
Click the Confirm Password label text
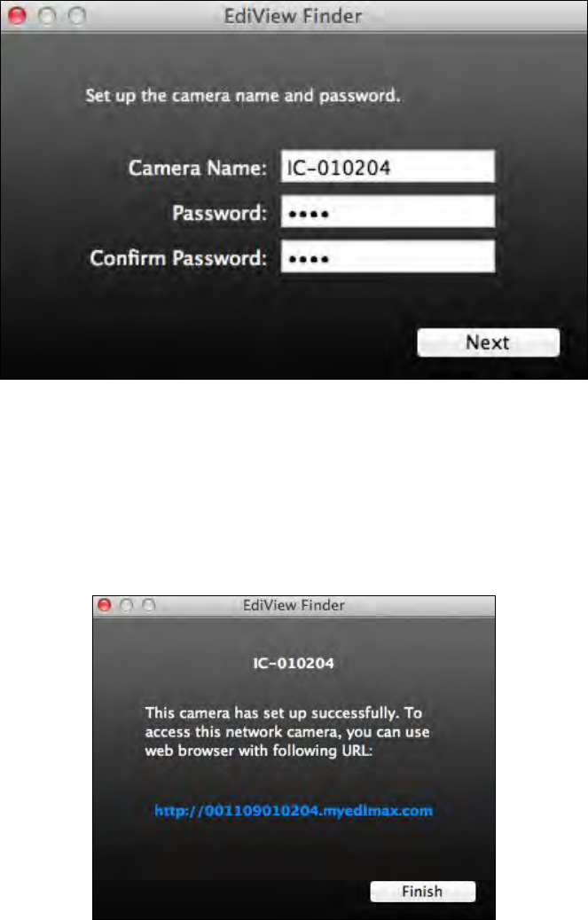coord(178,258)
